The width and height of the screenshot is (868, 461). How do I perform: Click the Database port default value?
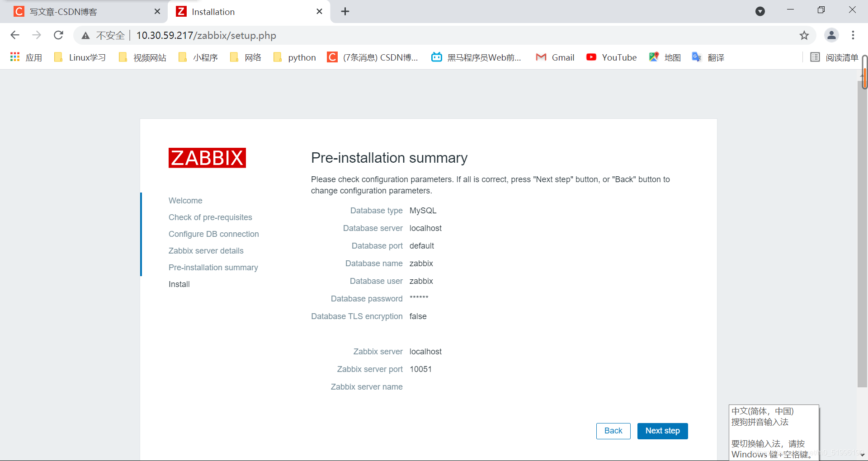[x=422, y=246]
